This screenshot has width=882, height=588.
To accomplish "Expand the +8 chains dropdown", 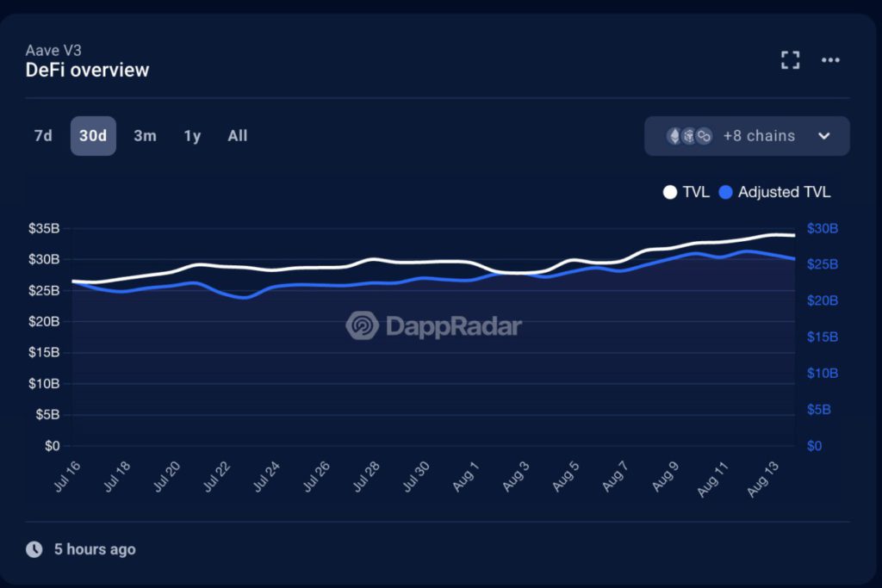I will coord(758,136).
